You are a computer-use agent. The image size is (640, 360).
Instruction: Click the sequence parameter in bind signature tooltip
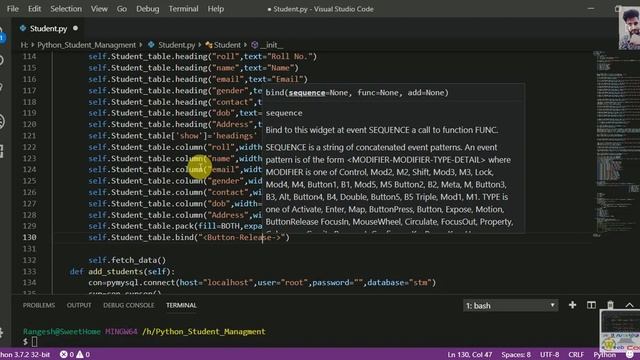click(307, 93)
